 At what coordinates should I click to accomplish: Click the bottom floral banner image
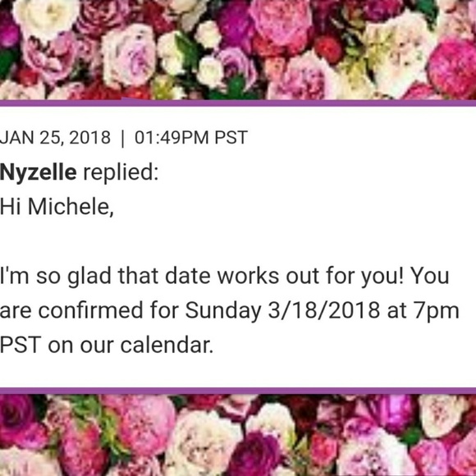tap(238, 435)
